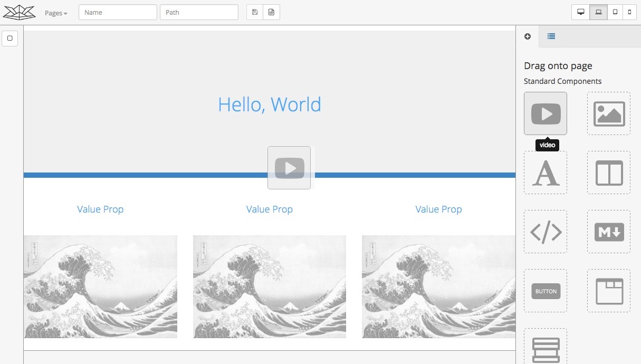
Task: Choose the two-column layout component
Action: pos(608,173)
